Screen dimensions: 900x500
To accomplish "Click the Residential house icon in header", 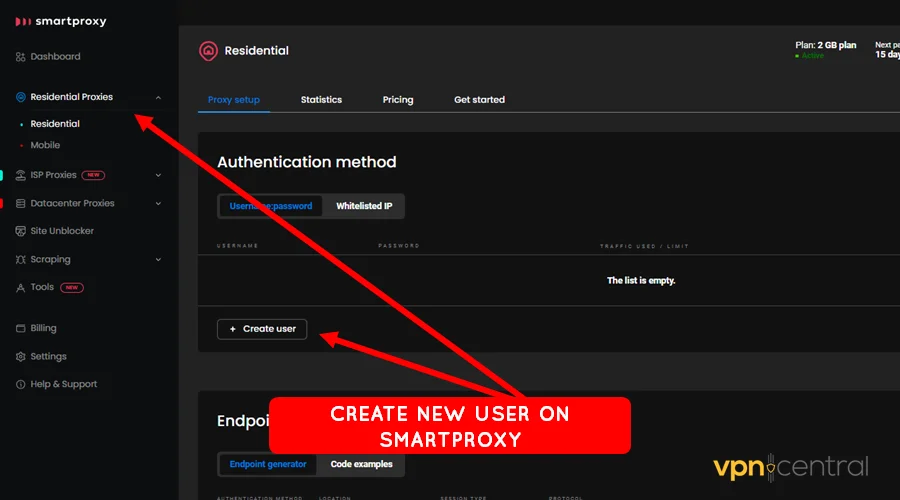I will pyautogui.click(x=208, y=51).
